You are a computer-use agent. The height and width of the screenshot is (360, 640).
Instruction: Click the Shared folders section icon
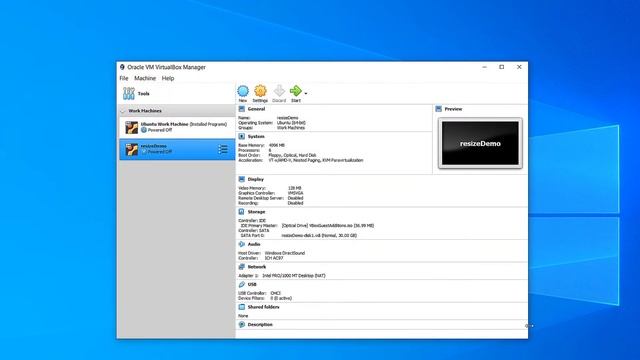242,307
